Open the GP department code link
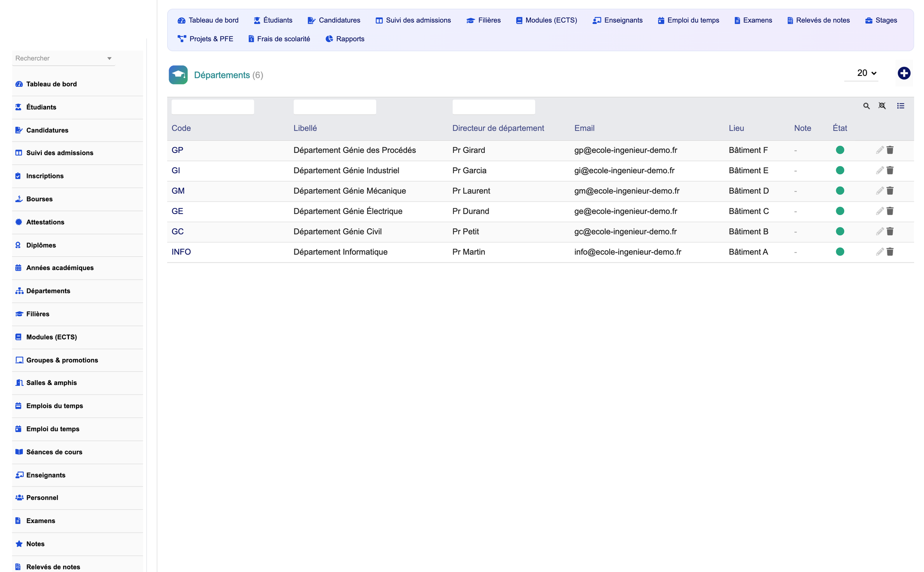The image size is (924, 572). [177, 150]
